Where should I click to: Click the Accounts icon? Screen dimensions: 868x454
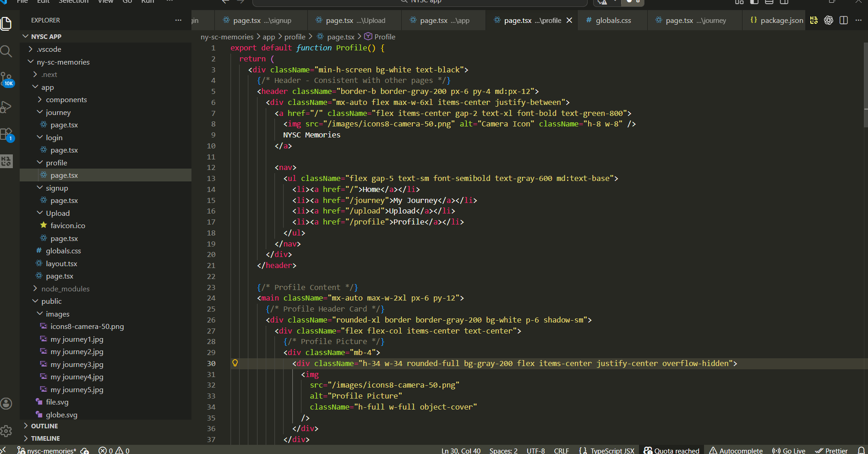coord(6,404)
